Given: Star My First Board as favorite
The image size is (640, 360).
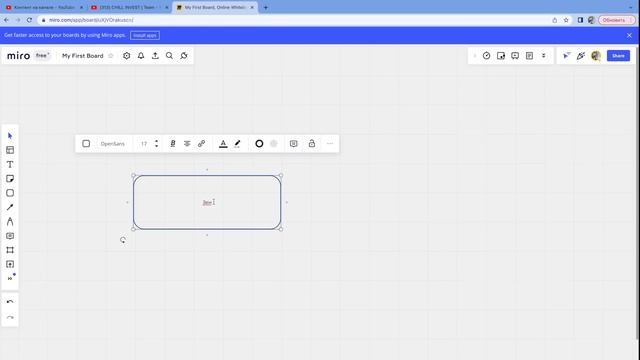Looking at the screenshot, I should [x=111, y=56].
